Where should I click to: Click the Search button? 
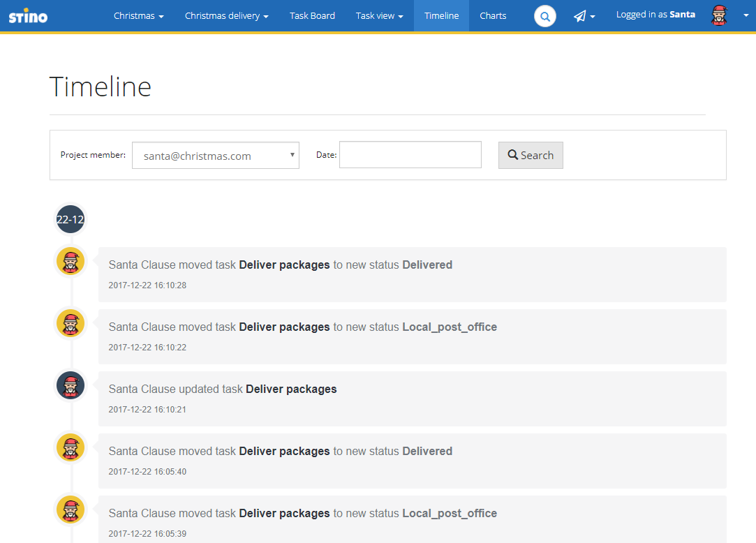[x=531, y=155]
